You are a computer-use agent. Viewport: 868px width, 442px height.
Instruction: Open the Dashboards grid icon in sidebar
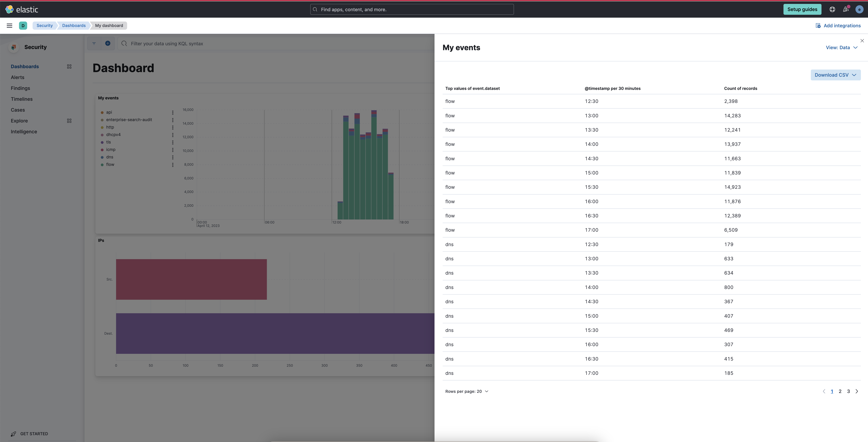click(x=69, y=66)
